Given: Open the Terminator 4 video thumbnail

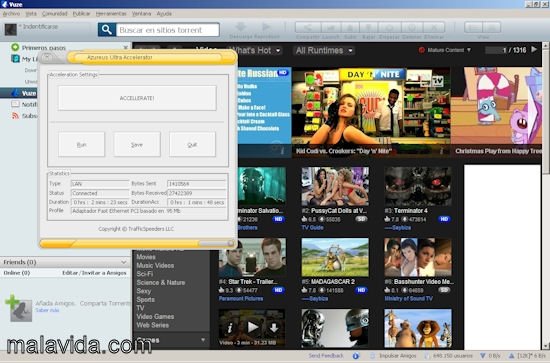Looking at the screenshot, I should point(418,186).
